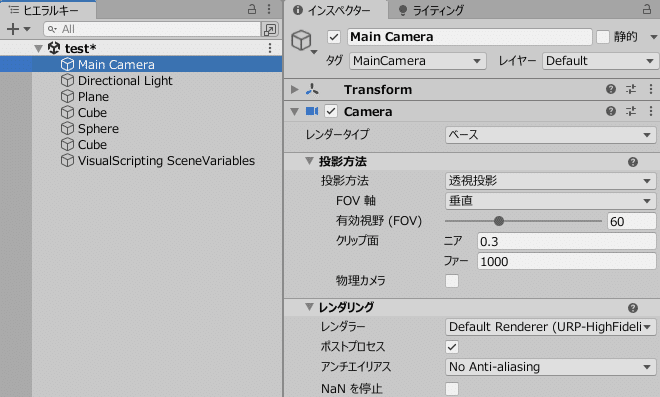Open the アンチエイリアス No Anti-aliasing dropdown
Viewport: 660px width, 397px height.
tap(550, 367)
